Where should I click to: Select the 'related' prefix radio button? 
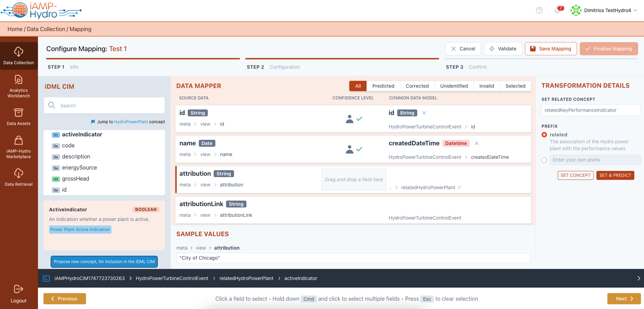point(544,135)
